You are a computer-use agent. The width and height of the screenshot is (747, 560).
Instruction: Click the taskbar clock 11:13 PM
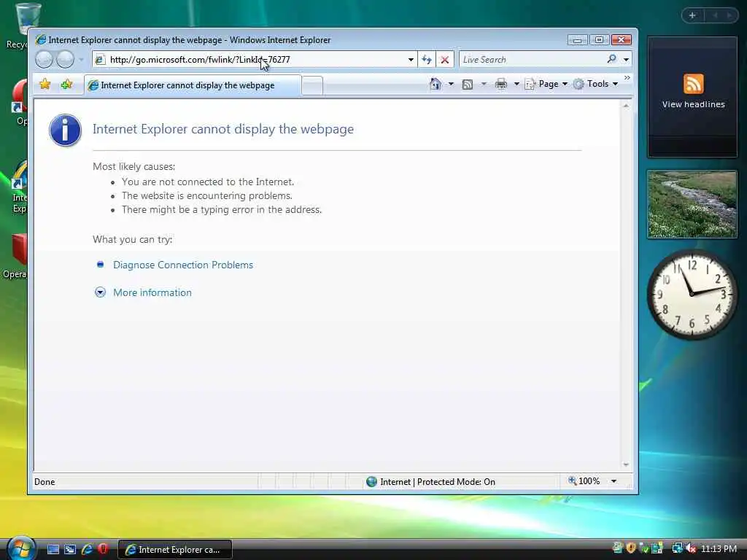click(719, 548)
